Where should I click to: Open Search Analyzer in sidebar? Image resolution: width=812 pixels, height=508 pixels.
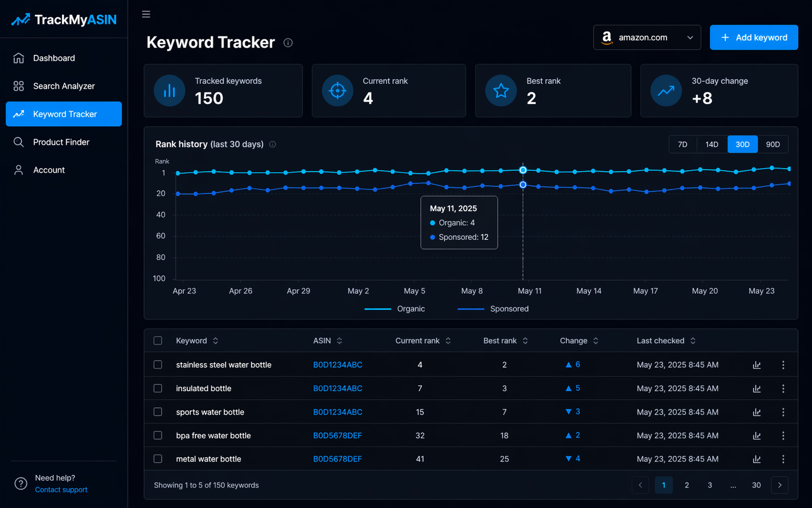tap(63, 86)
